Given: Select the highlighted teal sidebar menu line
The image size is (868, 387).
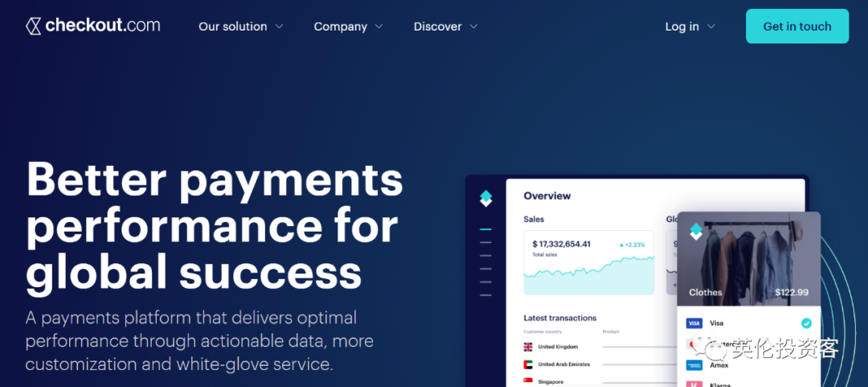Looking at the screenshot, I should 485,229.
